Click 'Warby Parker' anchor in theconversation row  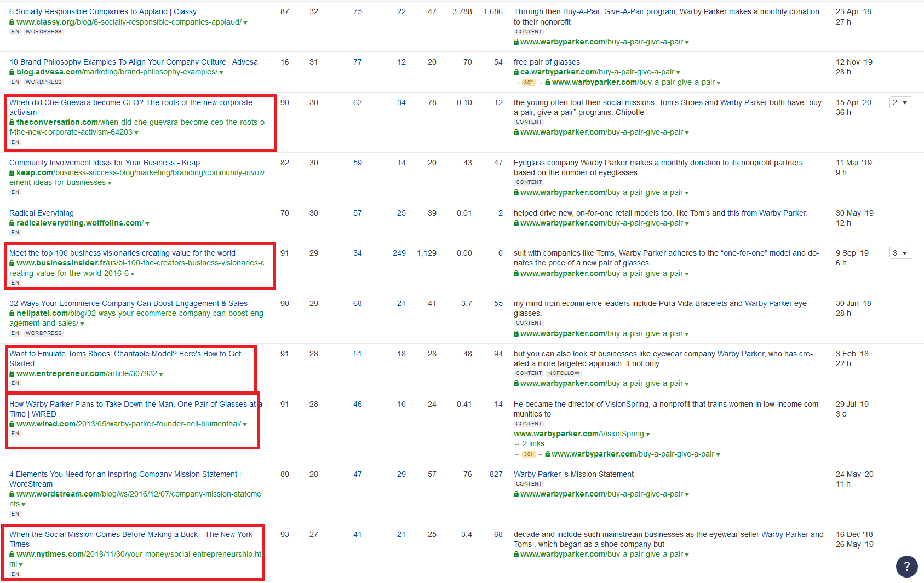(744, 102)
